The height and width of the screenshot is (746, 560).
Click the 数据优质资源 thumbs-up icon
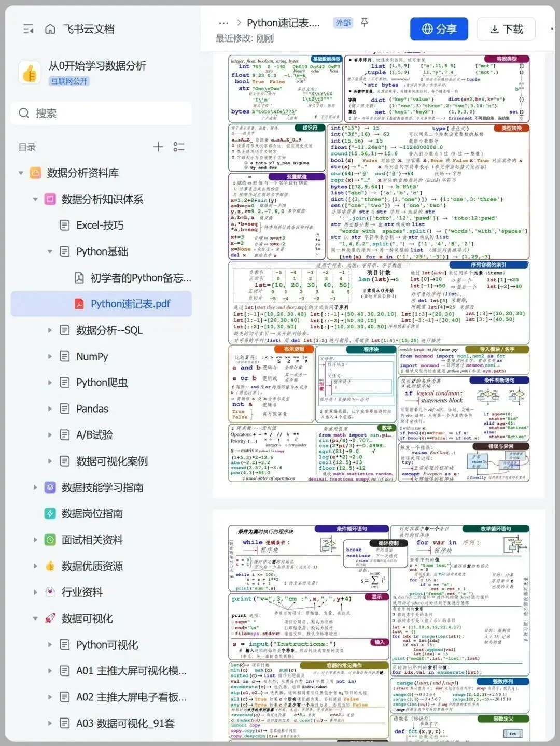(50, 566)
